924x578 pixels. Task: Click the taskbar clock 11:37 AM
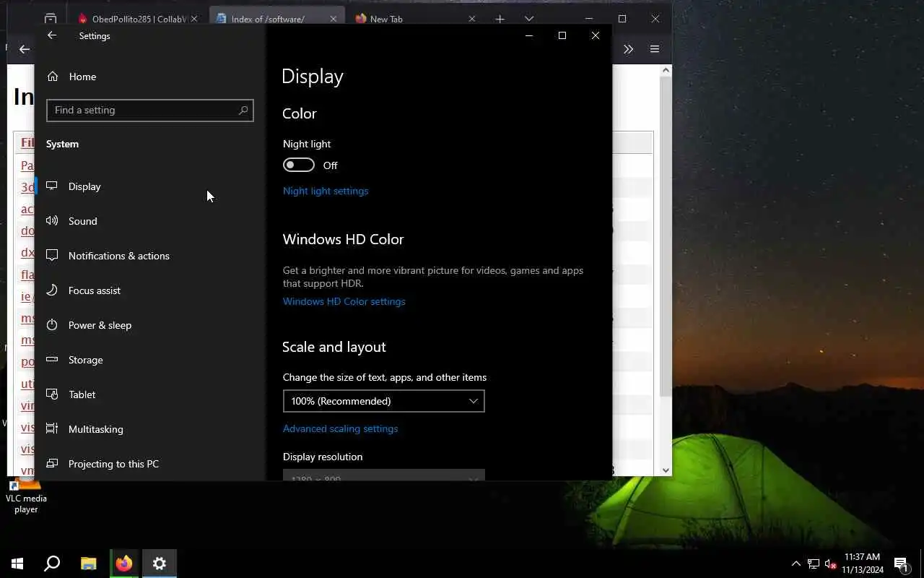(x=863, y=564)
